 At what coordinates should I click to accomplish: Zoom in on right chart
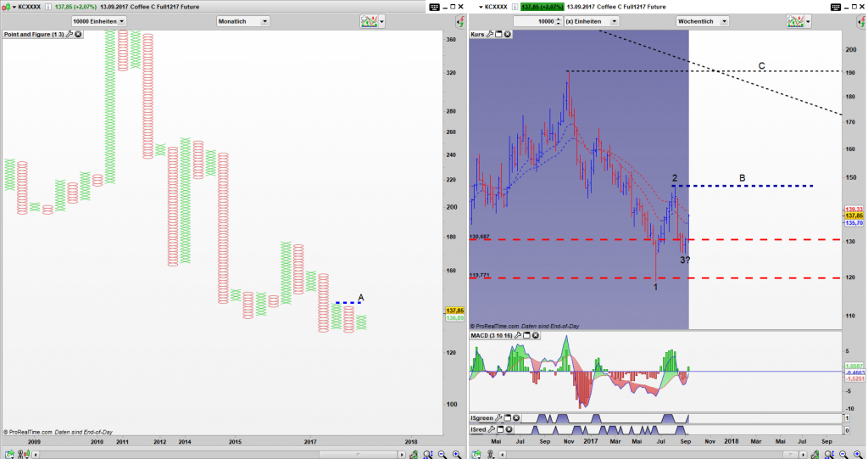click(858, 455)
